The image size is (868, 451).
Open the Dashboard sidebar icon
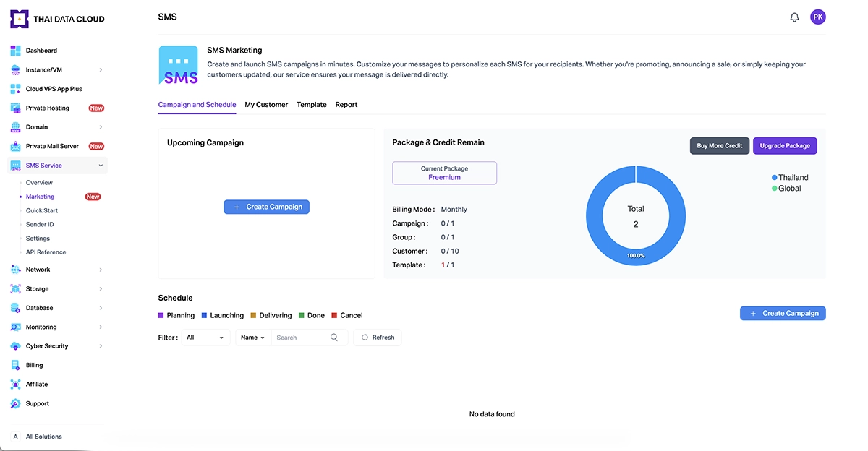point(15,51)
